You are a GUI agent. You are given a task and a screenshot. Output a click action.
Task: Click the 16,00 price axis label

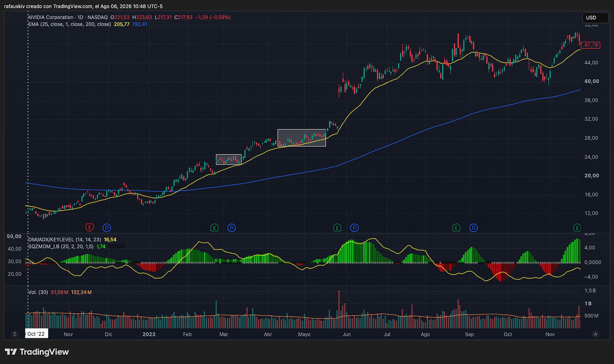(x=590, y=195)
